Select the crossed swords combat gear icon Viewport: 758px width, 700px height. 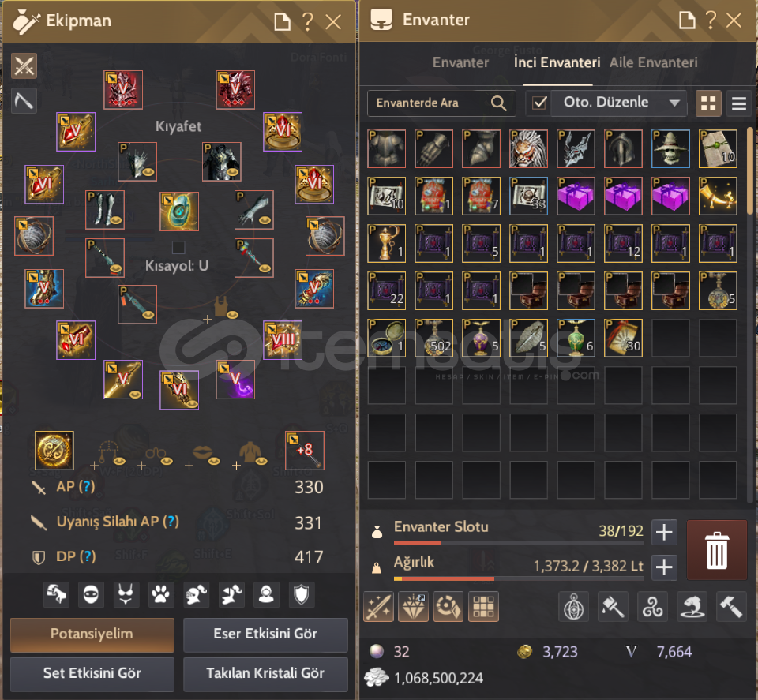24,66
